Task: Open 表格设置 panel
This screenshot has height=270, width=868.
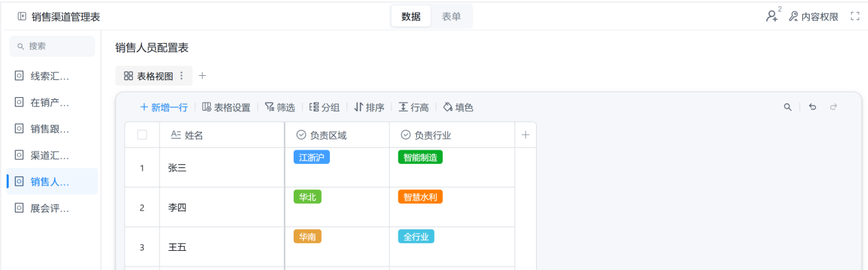Action: pyautogui.click(x=226, y=107)
